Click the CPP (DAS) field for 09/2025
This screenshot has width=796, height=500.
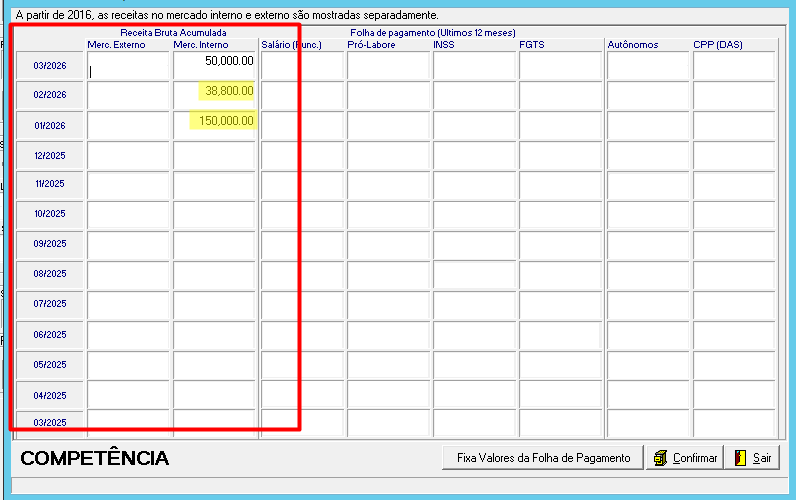(734, 245)
